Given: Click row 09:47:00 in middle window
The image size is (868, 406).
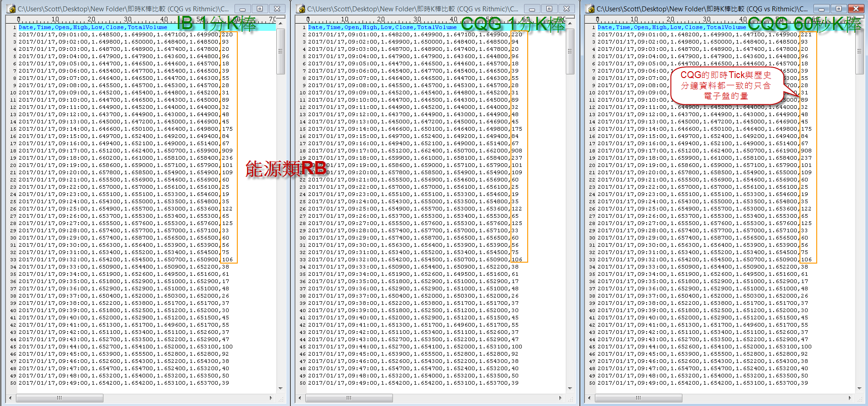Looking at the screenshot, I should pyautogui.click(x=413, y=368).
